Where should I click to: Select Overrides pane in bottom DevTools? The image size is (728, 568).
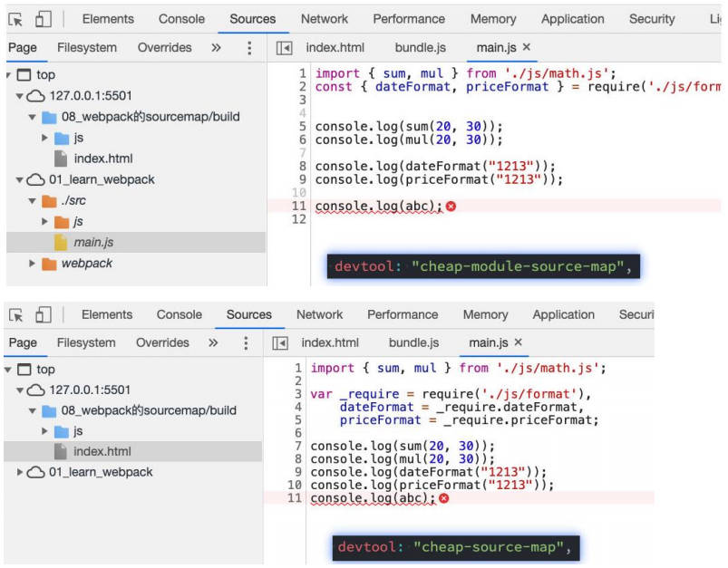(x=162, y=342)
